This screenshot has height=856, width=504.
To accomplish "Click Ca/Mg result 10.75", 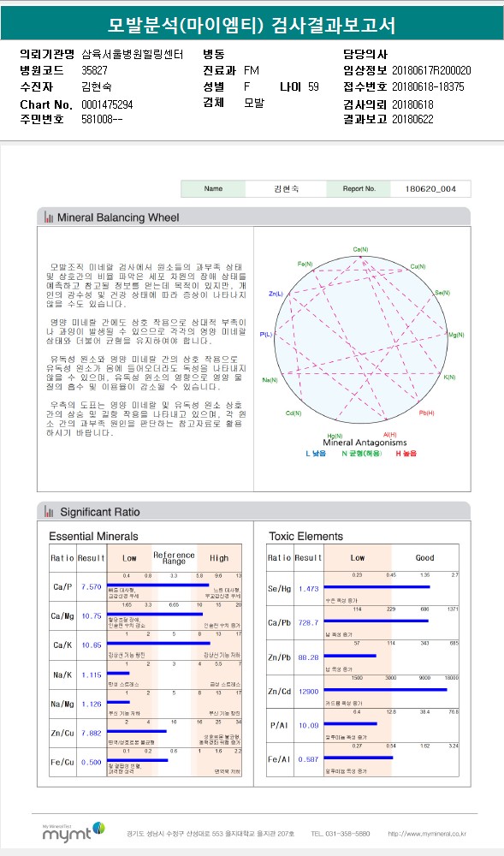I will [x=91, y=615].
